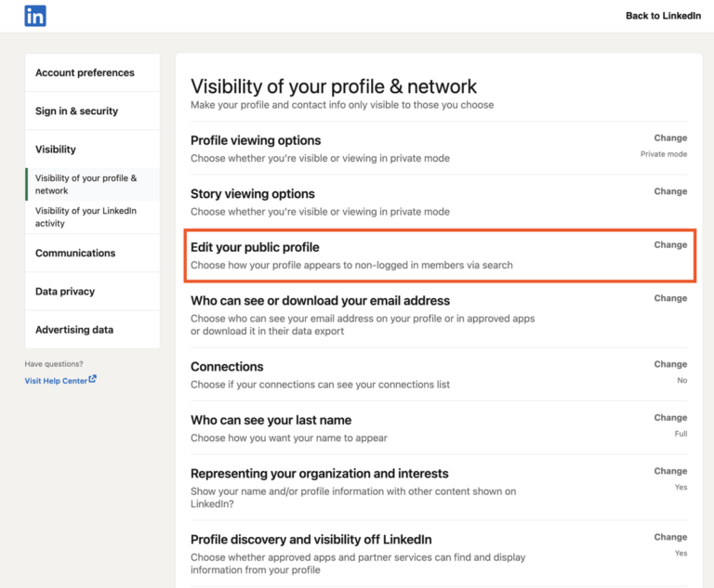714x588 pixels.
Task: Select Visibility of your LinkedIn activity
Action: tap(86, 216)
